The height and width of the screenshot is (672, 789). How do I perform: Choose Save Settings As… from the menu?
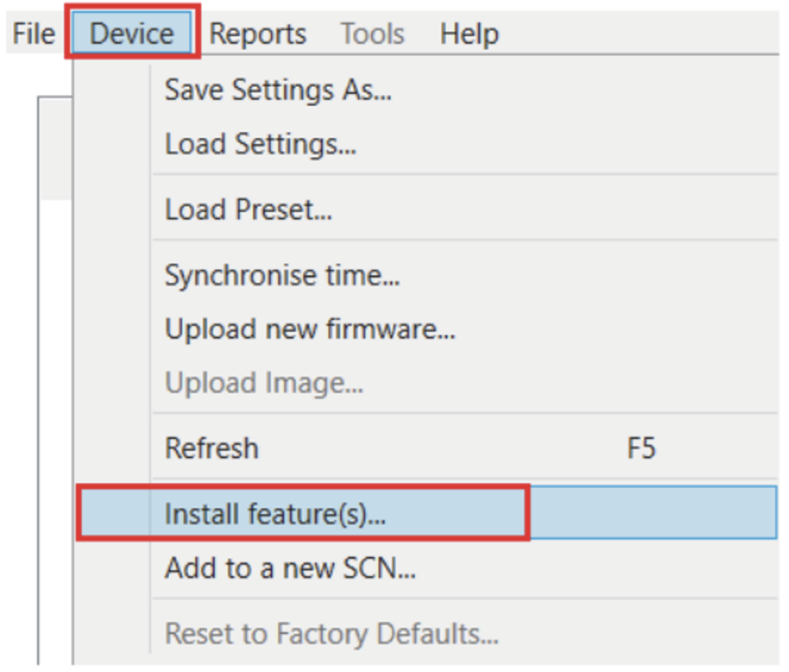[278, 90]
